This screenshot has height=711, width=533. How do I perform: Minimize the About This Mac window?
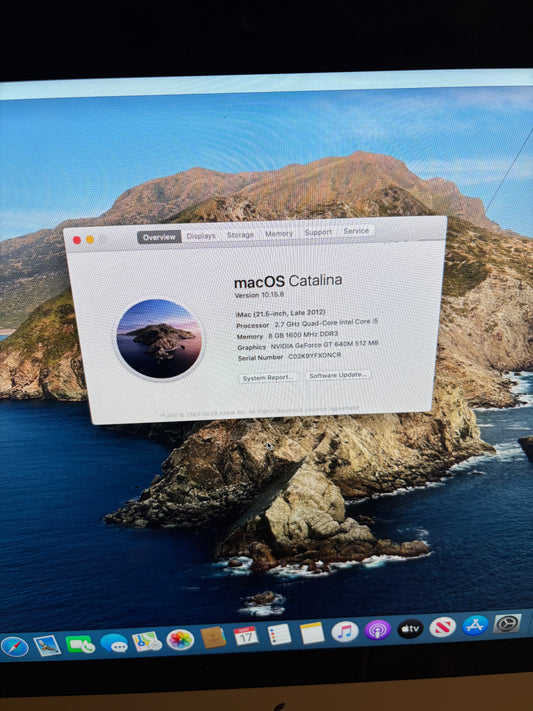pyautogui.click(x=90, y=239)
